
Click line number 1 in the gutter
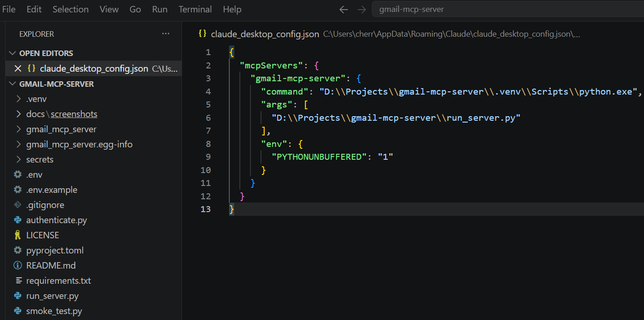point(209,52)
